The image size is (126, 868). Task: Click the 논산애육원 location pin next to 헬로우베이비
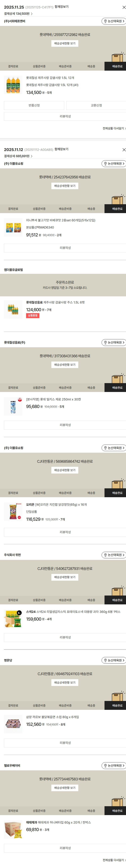click(x=114, y=766)
